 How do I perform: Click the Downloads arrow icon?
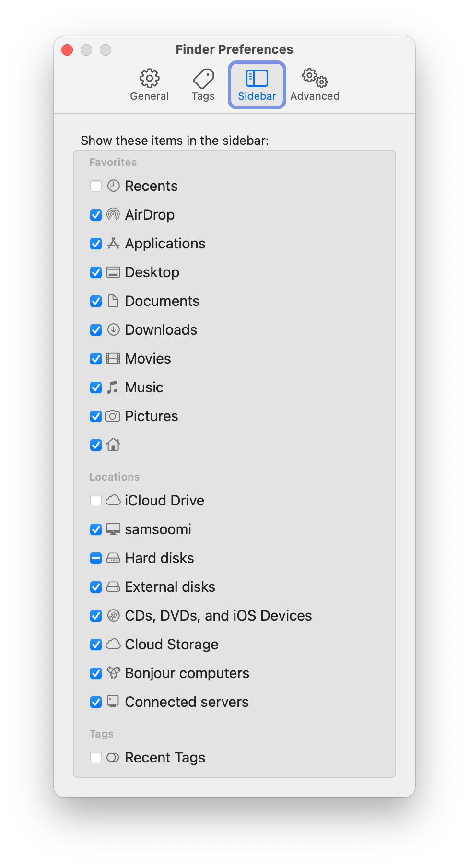point(113,329)
